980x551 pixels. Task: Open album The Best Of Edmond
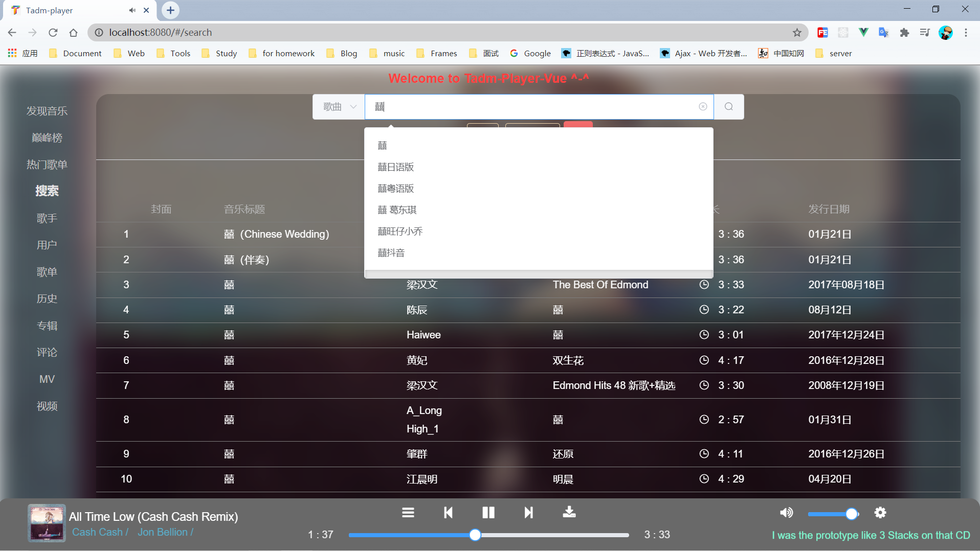click(x=600, y=285)
